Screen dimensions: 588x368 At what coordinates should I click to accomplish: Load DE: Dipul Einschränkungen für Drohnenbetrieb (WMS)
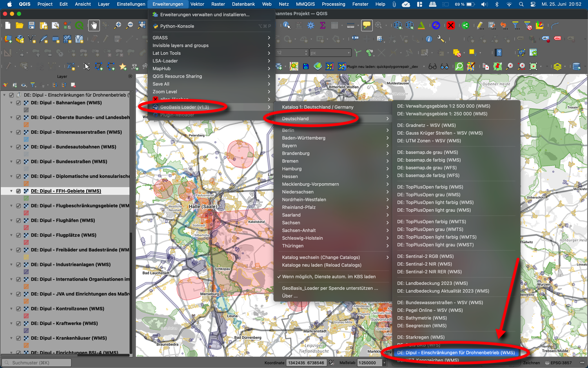click(456, 353)
